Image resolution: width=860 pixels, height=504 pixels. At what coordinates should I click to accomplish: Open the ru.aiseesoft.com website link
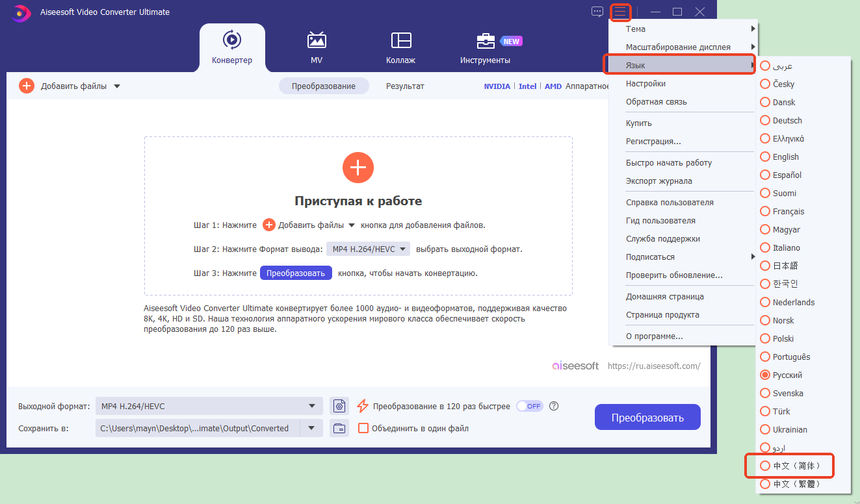point(654,366)
